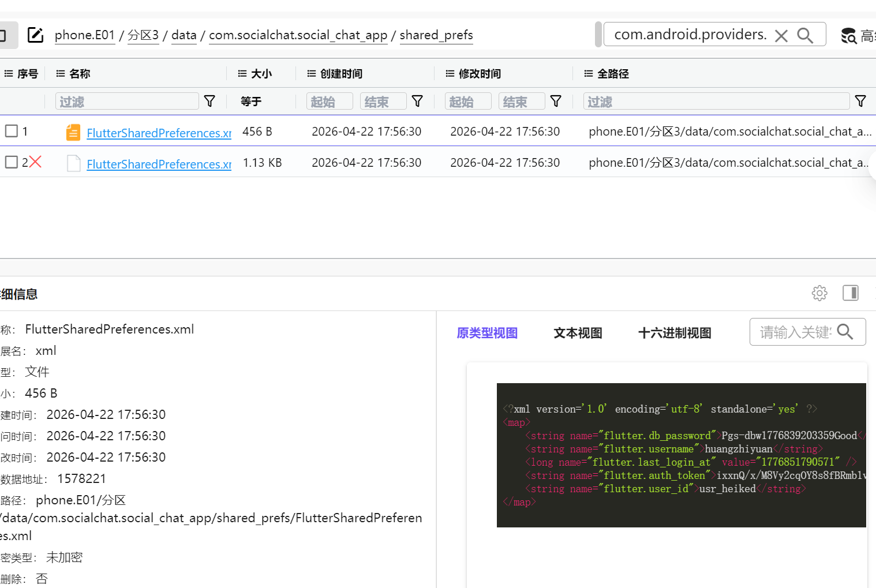Navigate to 分区3 breadcrumb

[143, 35]
